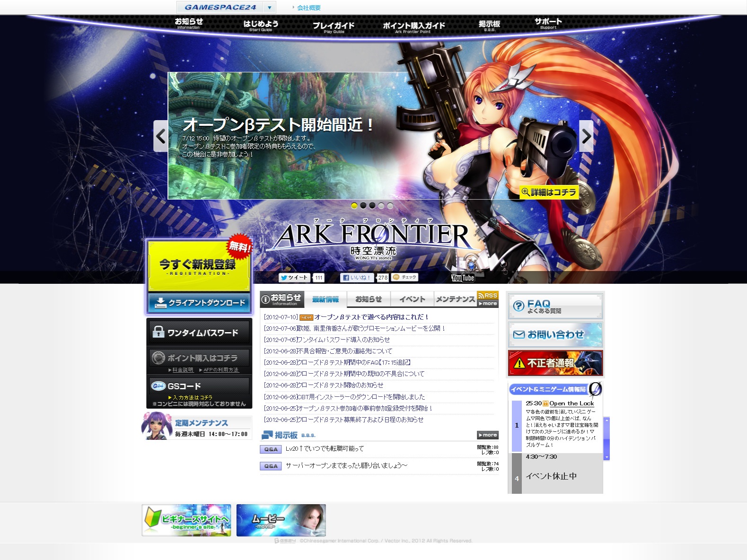Switch to the お知らせ news tab
Viewport: 747px width, 560px height.
coord(369,299)
